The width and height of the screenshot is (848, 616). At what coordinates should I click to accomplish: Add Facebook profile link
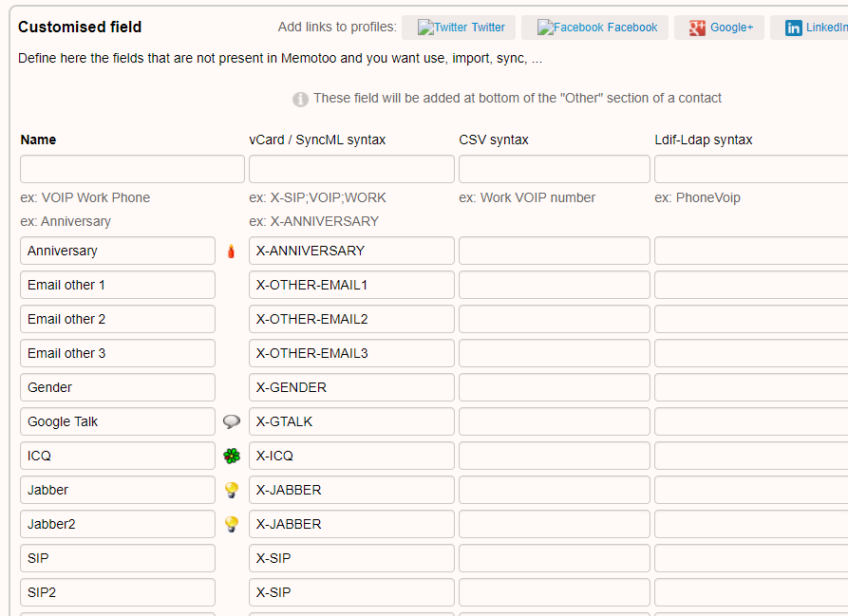[x=594, y=28]
